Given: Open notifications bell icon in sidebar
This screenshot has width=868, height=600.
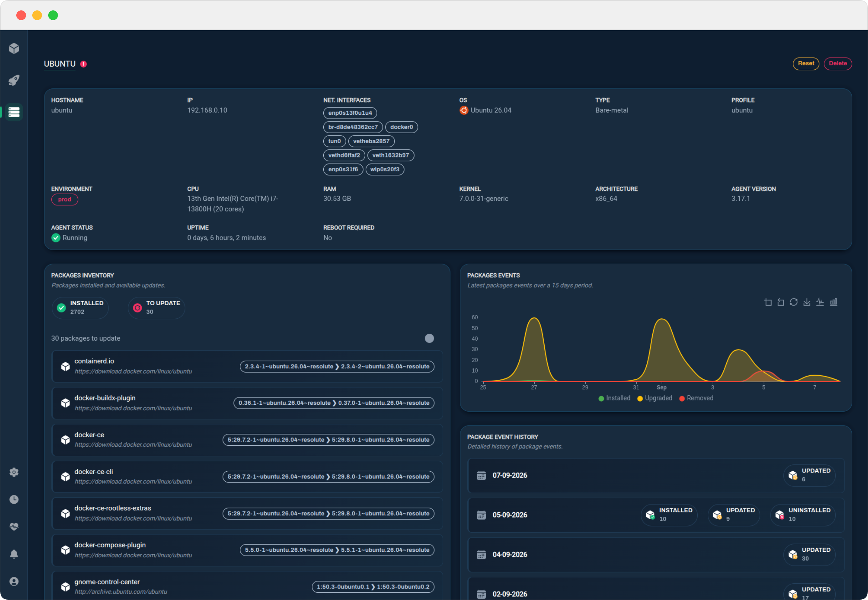Looking at the screenshot, I should click(14, 554).
